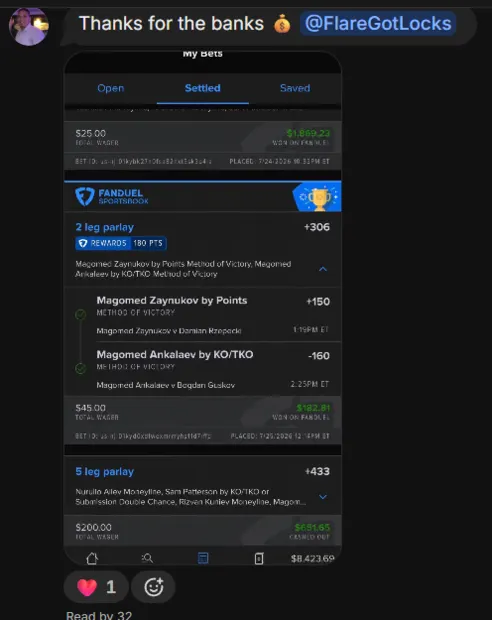Image resolution: width=492 pixels, height=620 pixels.
Task: Click green check next to Ankalaev by KO/TKO
Action: 81,369
